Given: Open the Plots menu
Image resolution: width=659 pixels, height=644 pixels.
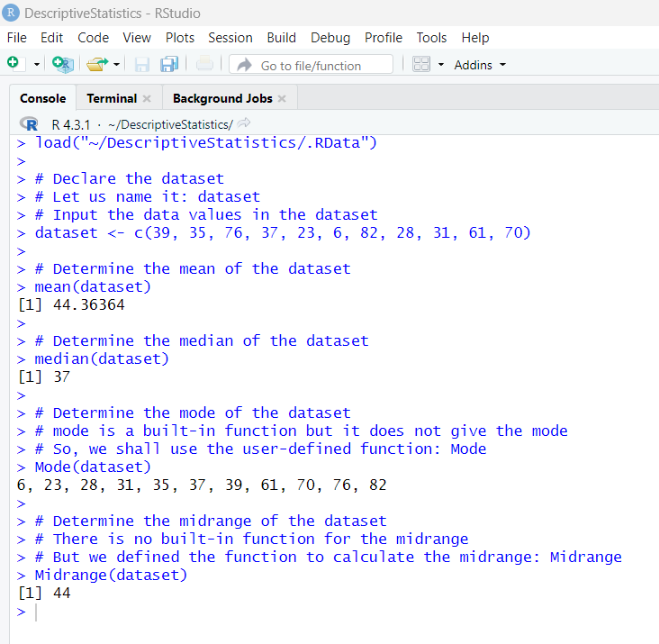Looking at the screenshot, I should coord(180,38).
